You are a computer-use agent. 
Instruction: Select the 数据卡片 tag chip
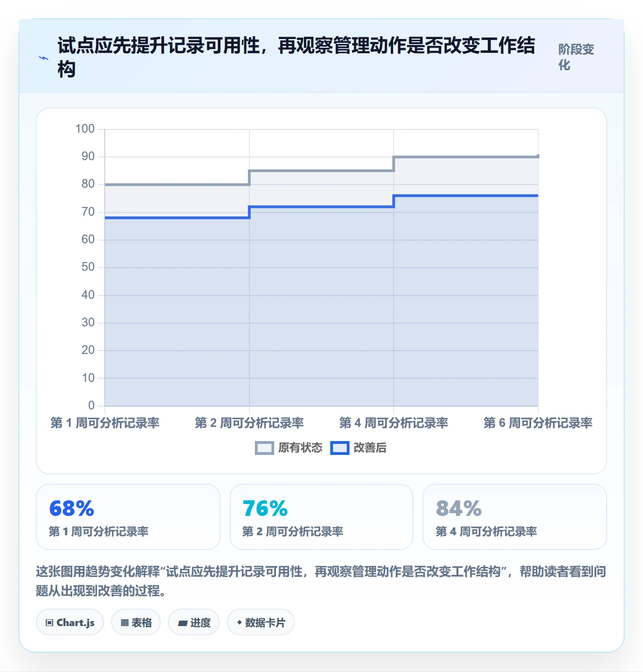pos(261,622)
